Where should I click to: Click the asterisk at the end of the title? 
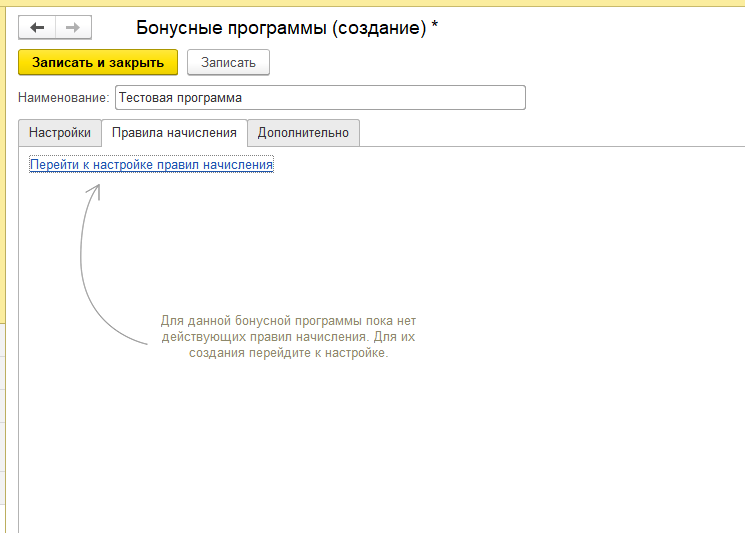click(435, 27)
